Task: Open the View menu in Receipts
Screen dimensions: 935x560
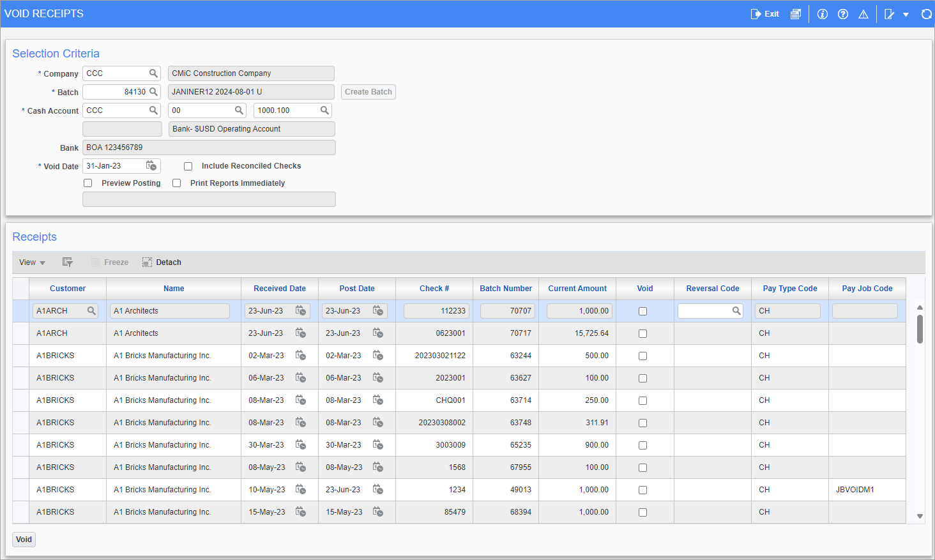Action: coord(32,262)
